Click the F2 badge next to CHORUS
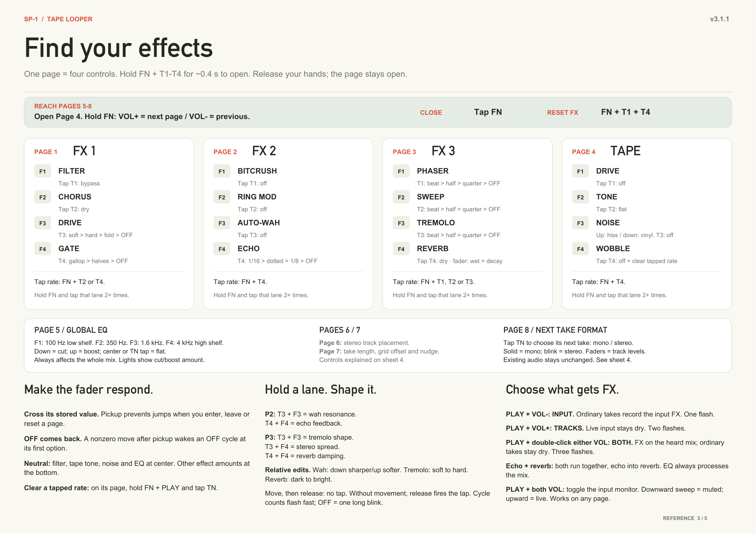The image size is (756, 534). [x=42, y=197]
